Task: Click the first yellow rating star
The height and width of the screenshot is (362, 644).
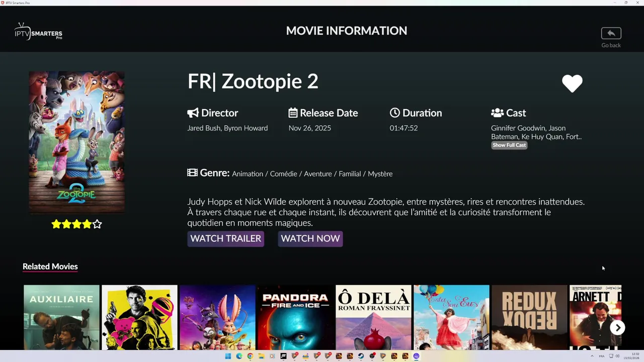Action: click(x=56, y=224)
